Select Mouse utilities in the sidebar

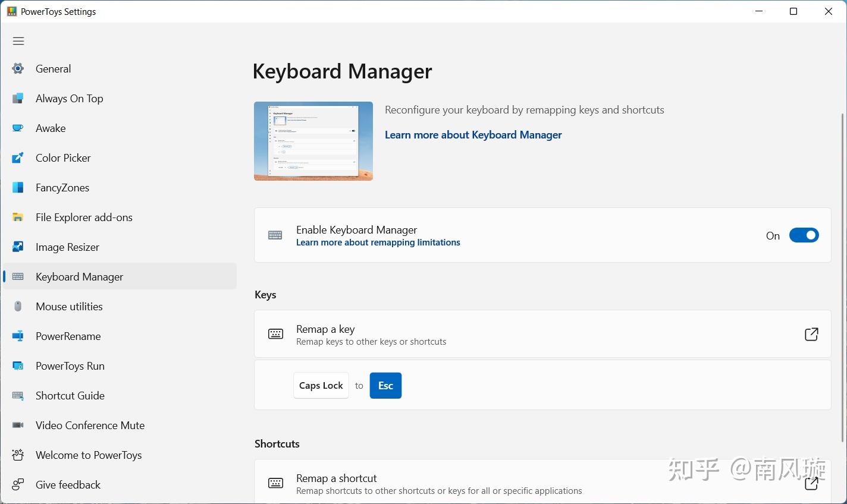click(69, 307)
